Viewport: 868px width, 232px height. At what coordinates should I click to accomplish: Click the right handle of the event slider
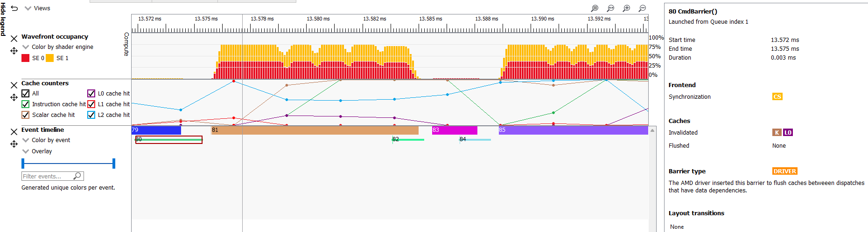(114, 164)
